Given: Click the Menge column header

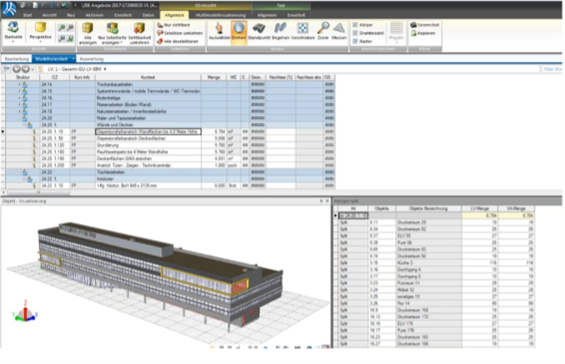Looking at the screenshot, I should [214, 77].
